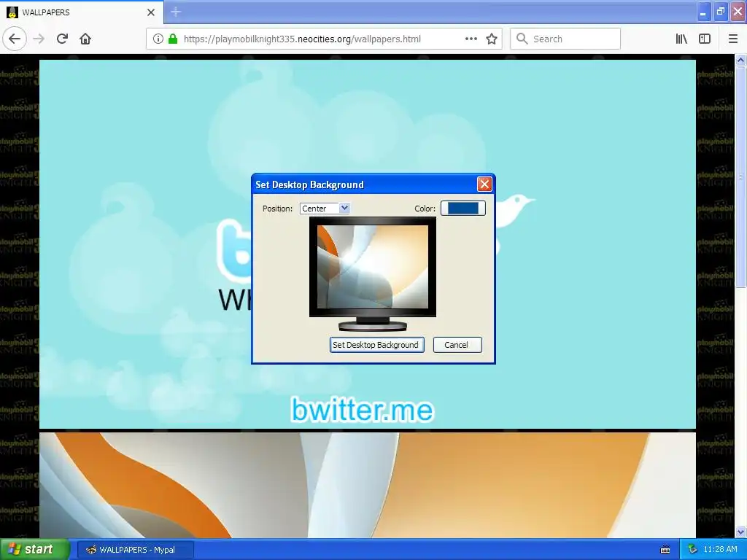
Task: Reload the page with the refresh icon
Action: pyautogui.click(x=62, y=39)
